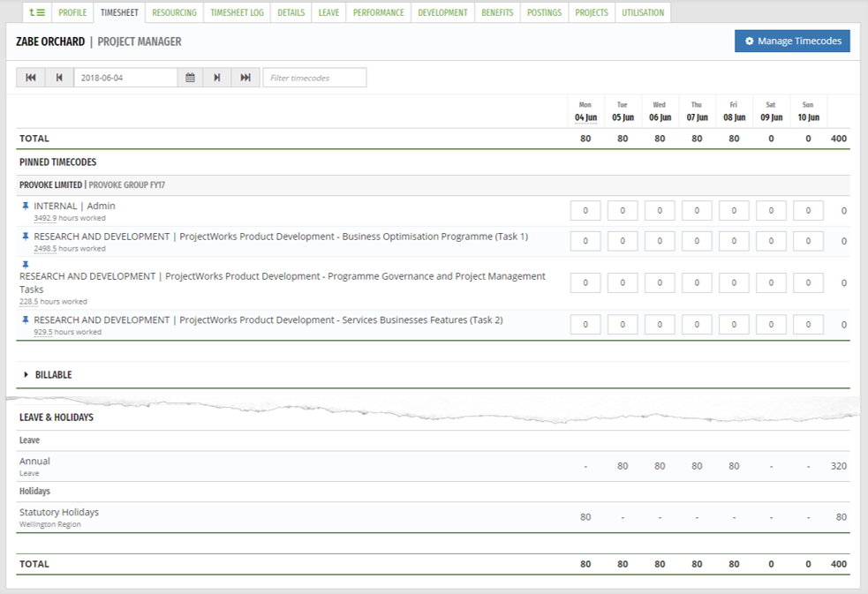Click the Fri 08 Jun column header
The height and width of the screenshot is (594, 868).
pos(734,112)
